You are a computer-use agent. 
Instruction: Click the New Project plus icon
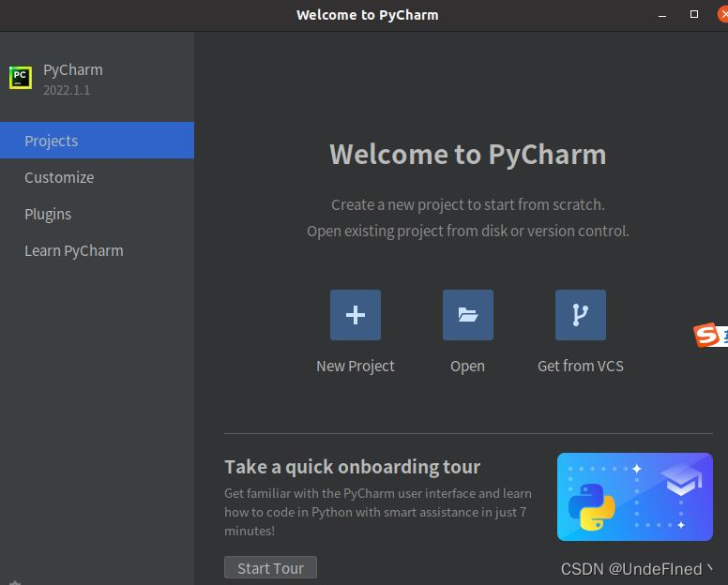[356, 315]
